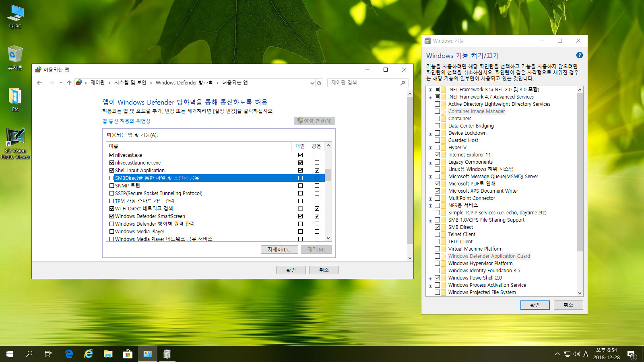Click the 공용 column header
This screenshot has width=644, height=362.
point(316,146)
